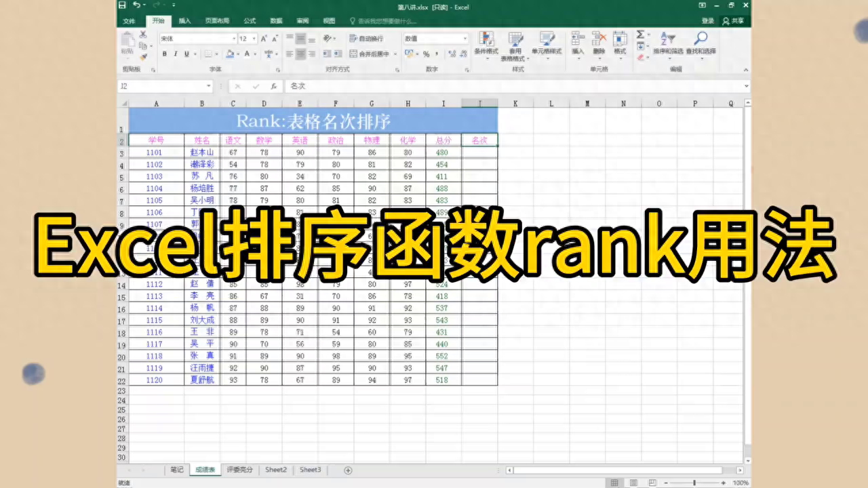This screenshot has width=868, height=488.
Task: Click the new sheet plus button
Action: tap(348, 470)
